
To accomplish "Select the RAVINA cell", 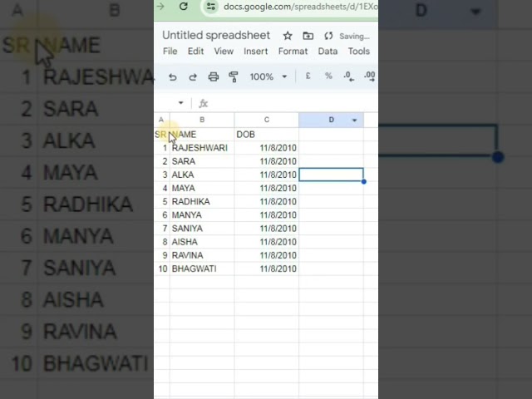I will pos(202,255).
